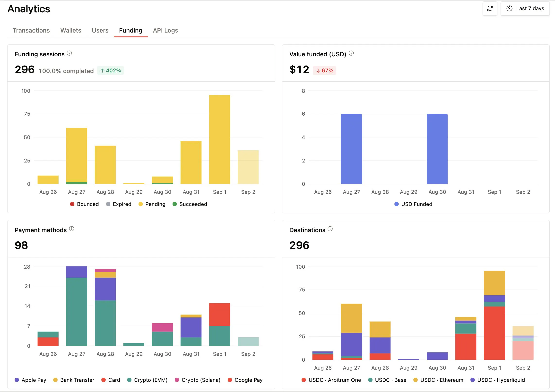Click the Analytics page heading

pos(29,9)
